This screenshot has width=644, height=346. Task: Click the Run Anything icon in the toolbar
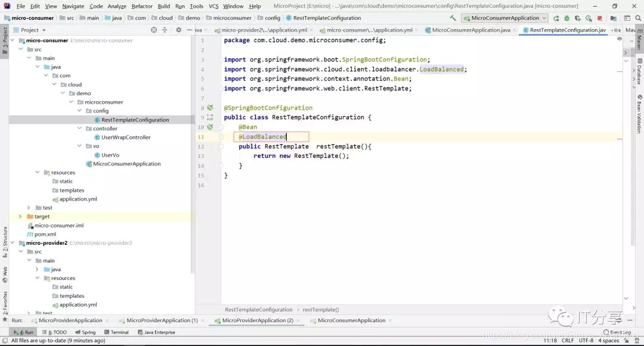click(x=627, y=18)
